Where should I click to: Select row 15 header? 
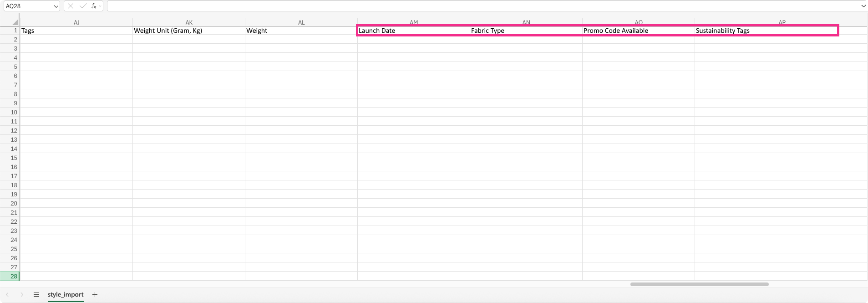tap(14, 158)
